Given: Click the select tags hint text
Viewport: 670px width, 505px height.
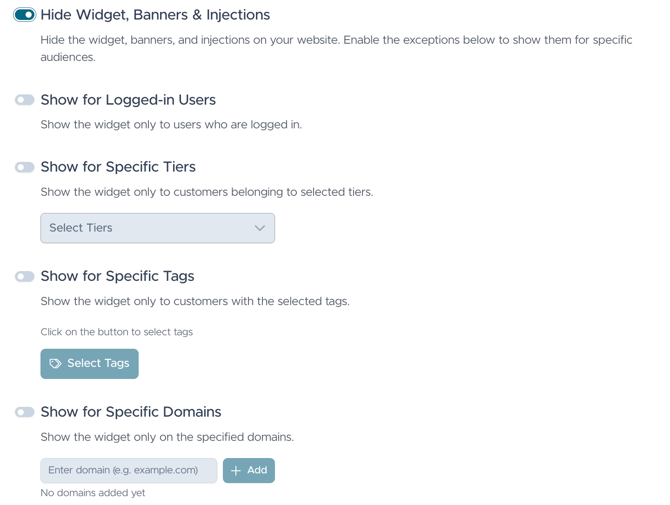Looking at the screenshot, I should click(117, 332).
